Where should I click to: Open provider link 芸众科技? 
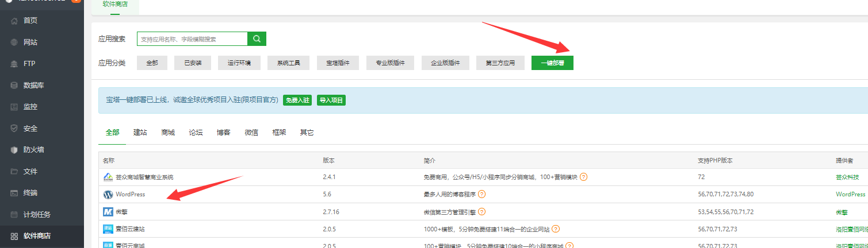[x=847, y=177]
